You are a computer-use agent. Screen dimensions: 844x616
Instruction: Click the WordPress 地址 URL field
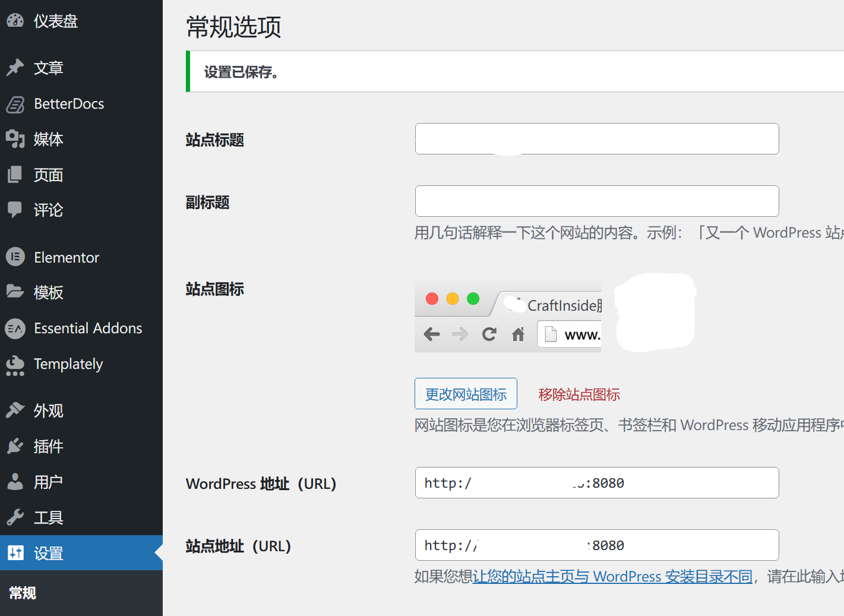[x=597, y=483]
